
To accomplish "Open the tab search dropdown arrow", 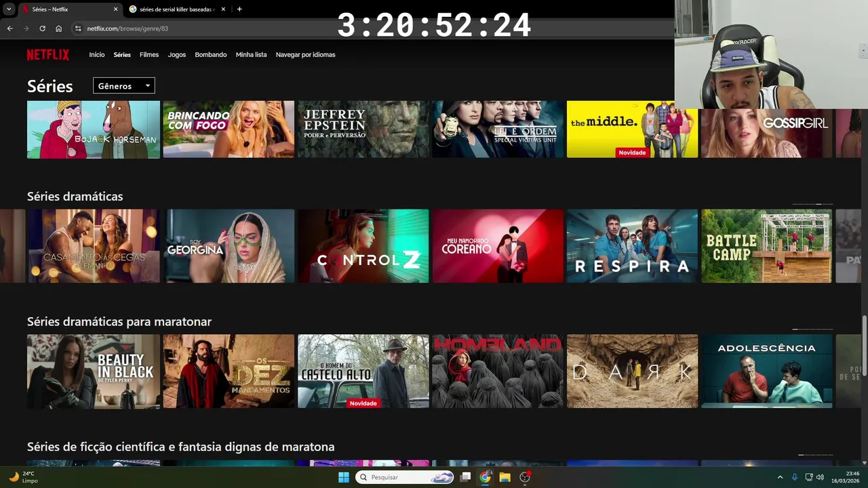I will point(9,9).
